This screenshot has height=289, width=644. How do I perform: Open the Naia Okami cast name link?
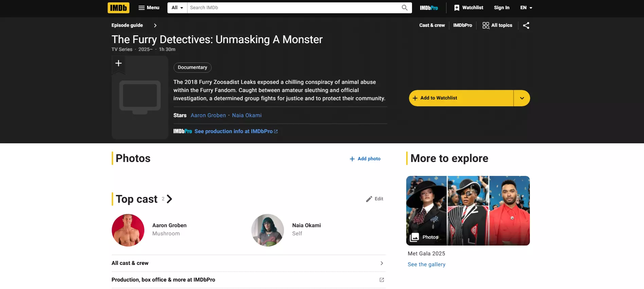click(306, 225)
